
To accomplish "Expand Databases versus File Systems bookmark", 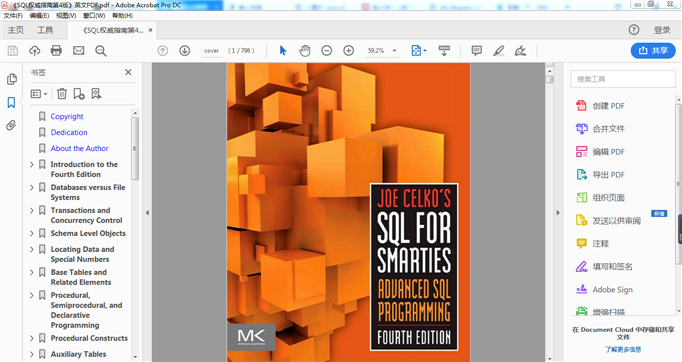I will click(x=31, y=188).
